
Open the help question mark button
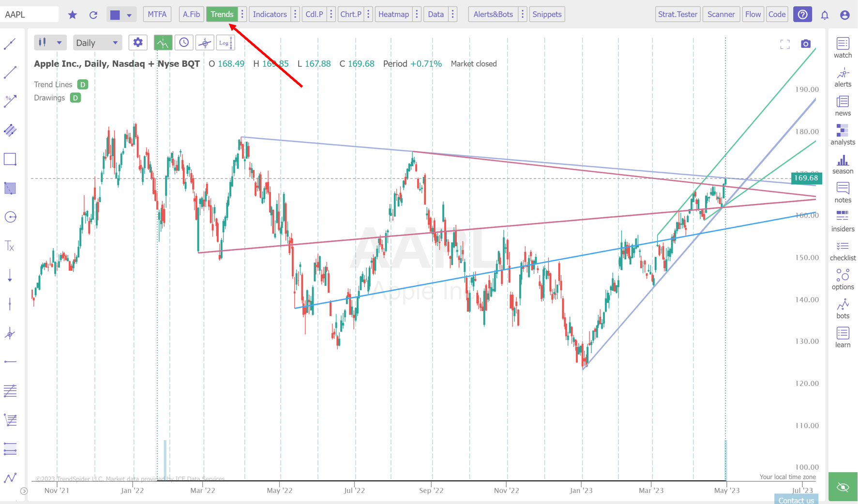[802, 15]
